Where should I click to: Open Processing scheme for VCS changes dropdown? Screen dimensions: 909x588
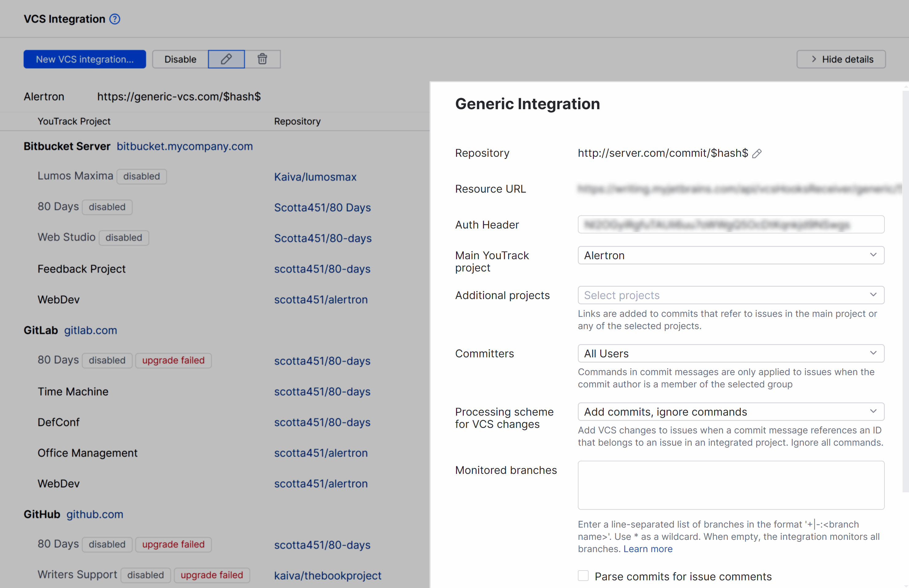[x=731, y=412]
